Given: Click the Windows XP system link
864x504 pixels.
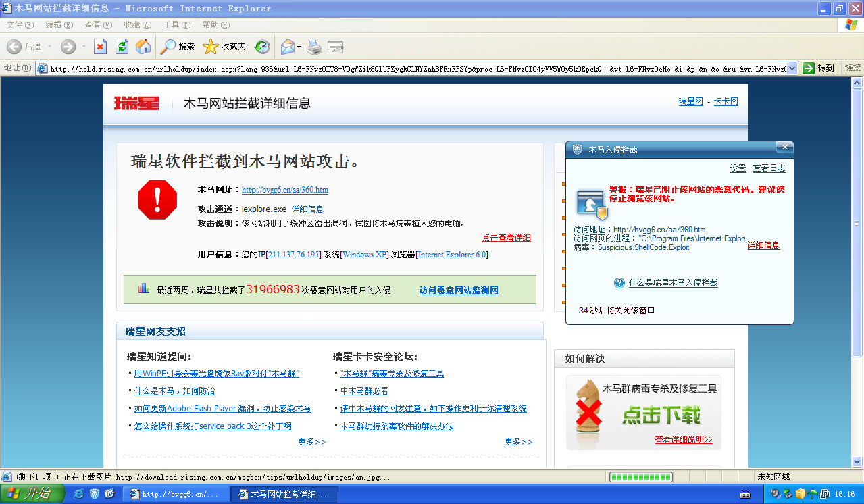Looking at the screenshot, I should 365,255.
